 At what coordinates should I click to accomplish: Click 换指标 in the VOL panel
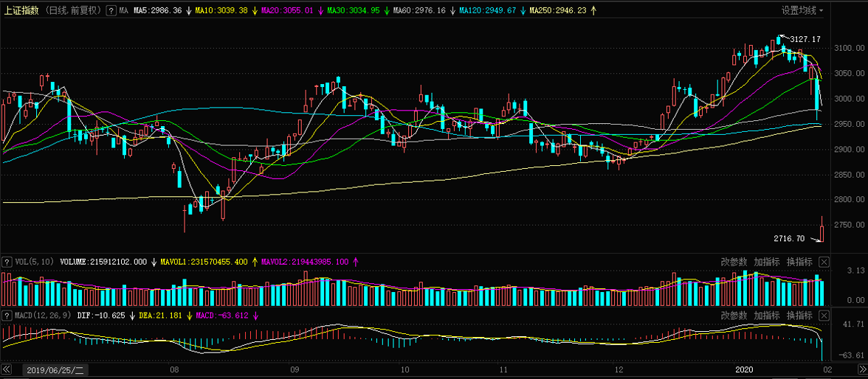click(x=799, y=262)
